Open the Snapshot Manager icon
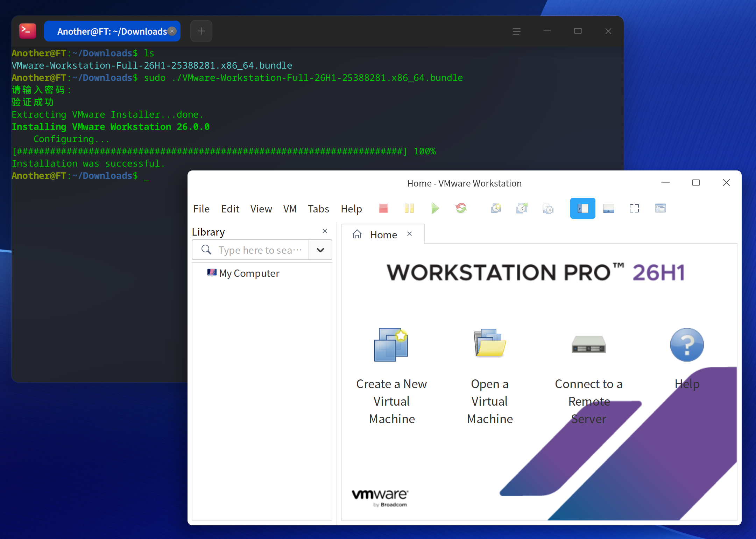 click(548, 209)
